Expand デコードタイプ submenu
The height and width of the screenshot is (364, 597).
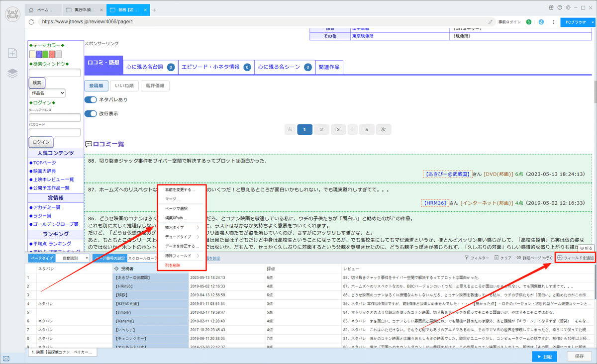(182, 237)
